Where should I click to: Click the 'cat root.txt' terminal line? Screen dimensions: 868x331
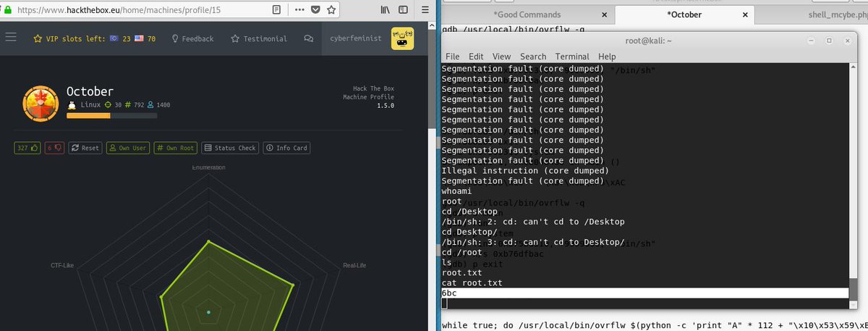tap(470, 283)
